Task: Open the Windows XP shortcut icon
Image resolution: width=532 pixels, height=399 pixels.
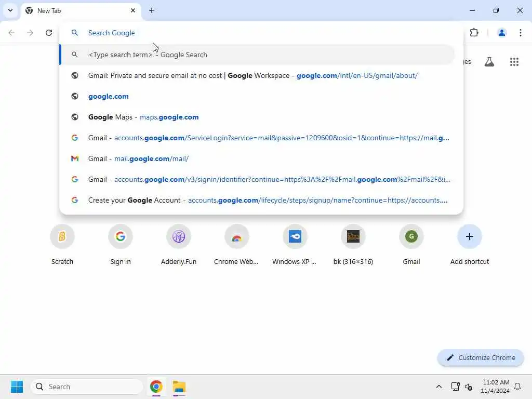Action: point(295,236)
